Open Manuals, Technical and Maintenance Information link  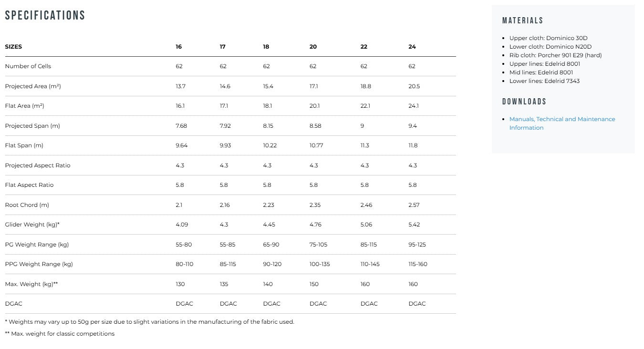pyautogui.click(x=562, y=123)
